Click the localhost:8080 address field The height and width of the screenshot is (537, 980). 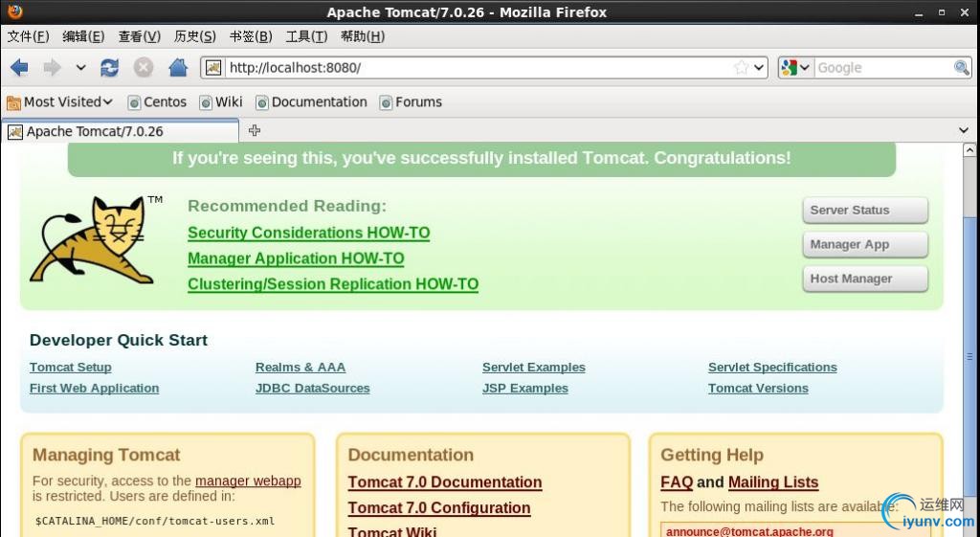click(478, 68)
